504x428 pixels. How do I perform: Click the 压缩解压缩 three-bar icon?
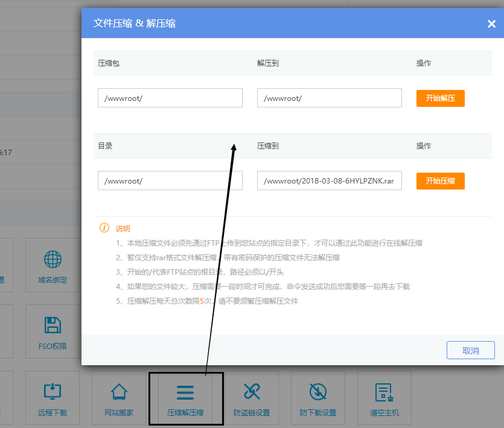[185, 392]
